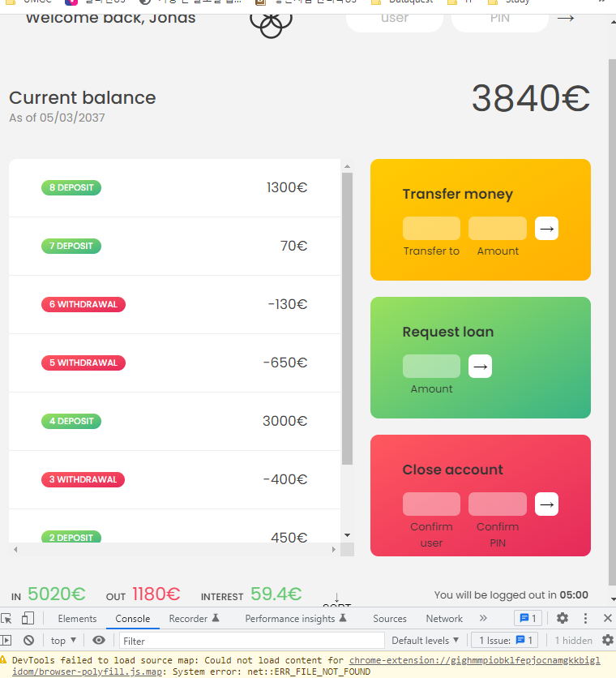Viewport: 616px width, 678px height.
Task: Switch to the Performance insights tab
Action: tap(296, 619)
